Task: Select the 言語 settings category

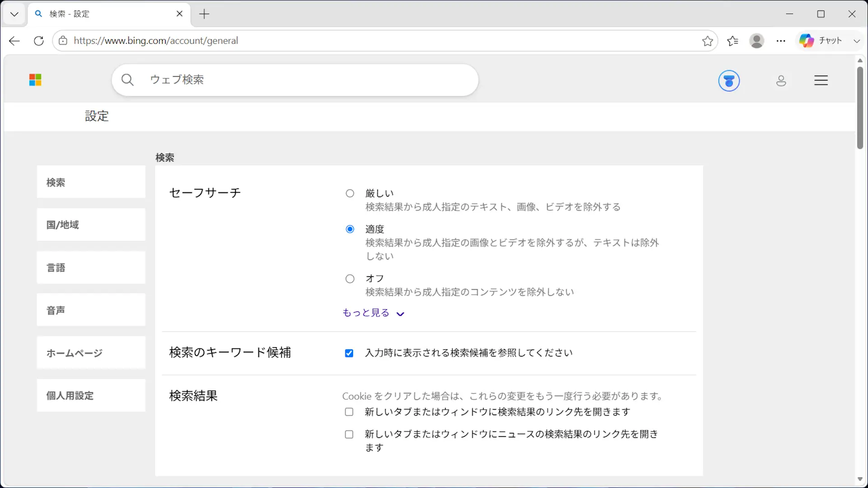Action: click(91, 267)
